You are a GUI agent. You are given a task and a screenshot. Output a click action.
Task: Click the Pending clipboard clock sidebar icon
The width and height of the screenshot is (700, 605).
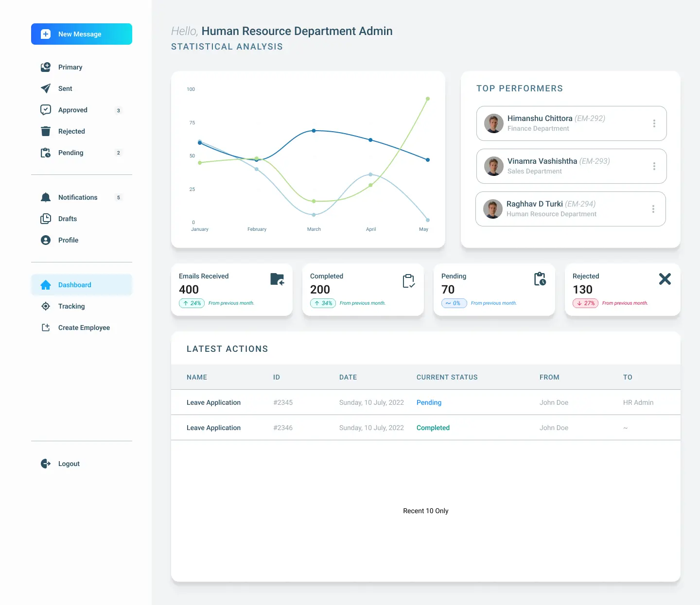[46, 153]
